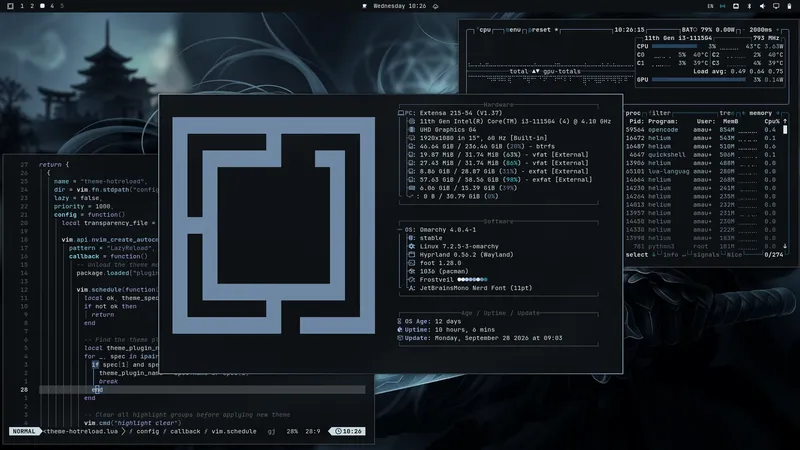Switch to workspace 1 in top bar
The height and width of the screenshot is (450, 800).
tap(22, 6)
